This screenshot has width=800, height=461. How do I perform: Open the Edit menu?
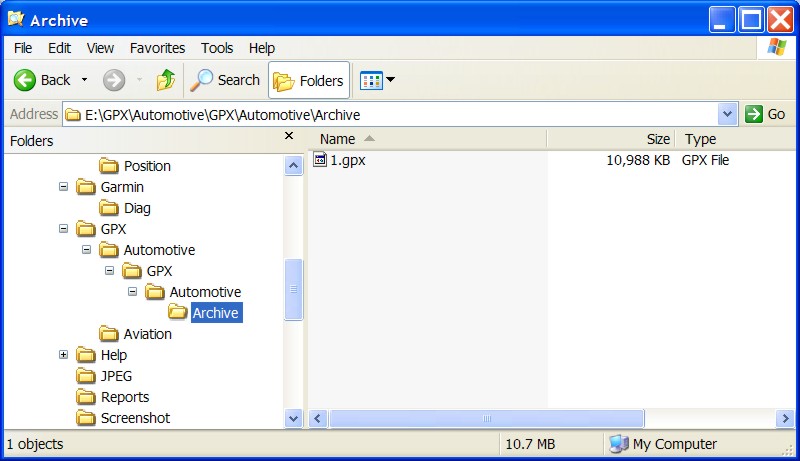(x=59, y=48)
